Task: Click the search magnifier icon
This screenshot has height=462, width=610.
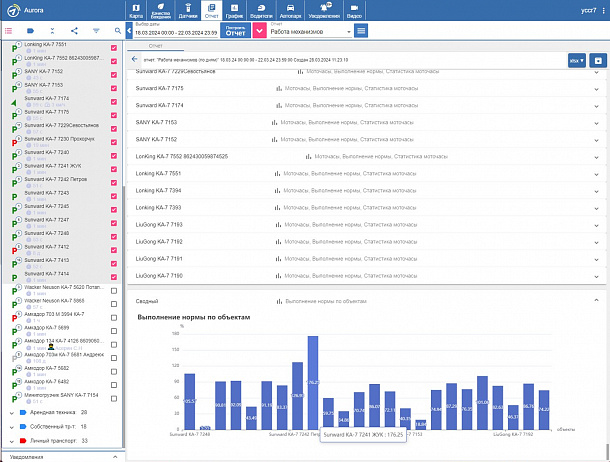Action: (118, 31)
